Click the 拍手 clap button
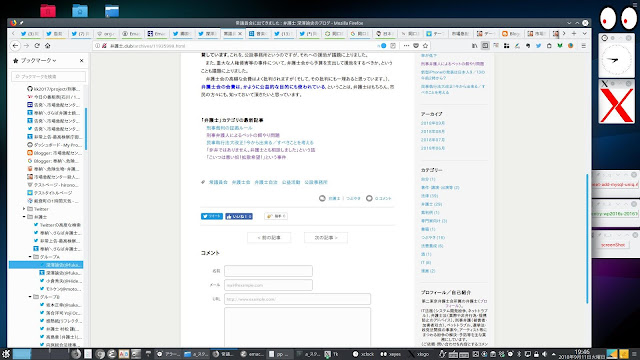This screenshot has height=360, width=640. click(x=276, y=216)
